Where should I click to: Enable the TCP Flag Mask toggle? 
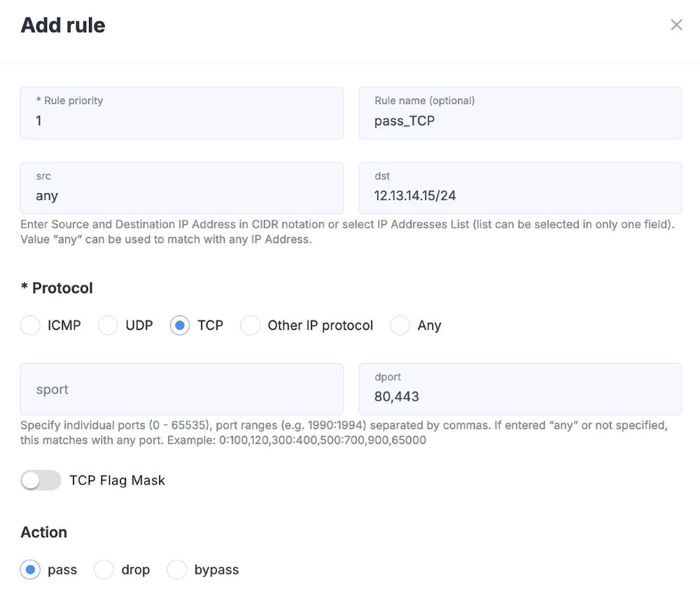pos(40,480)
